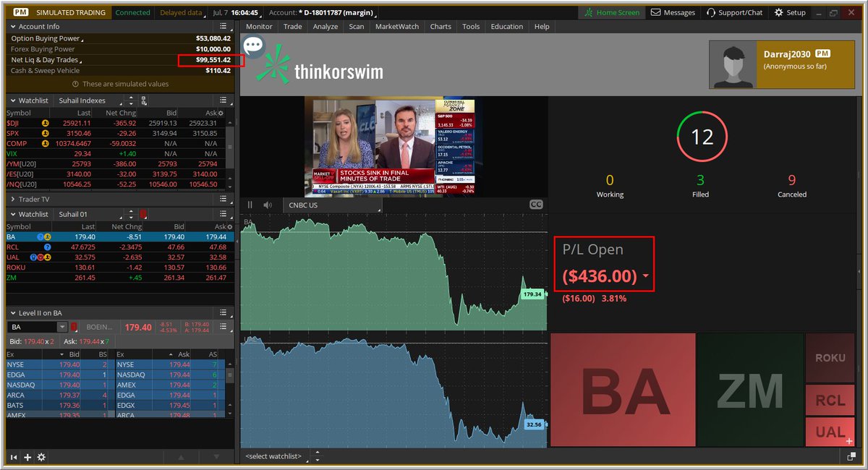The width and height of the screenshot is (868, 470).
Task: Open the CNBC US channel dropdown
Action: coord(333,205)
